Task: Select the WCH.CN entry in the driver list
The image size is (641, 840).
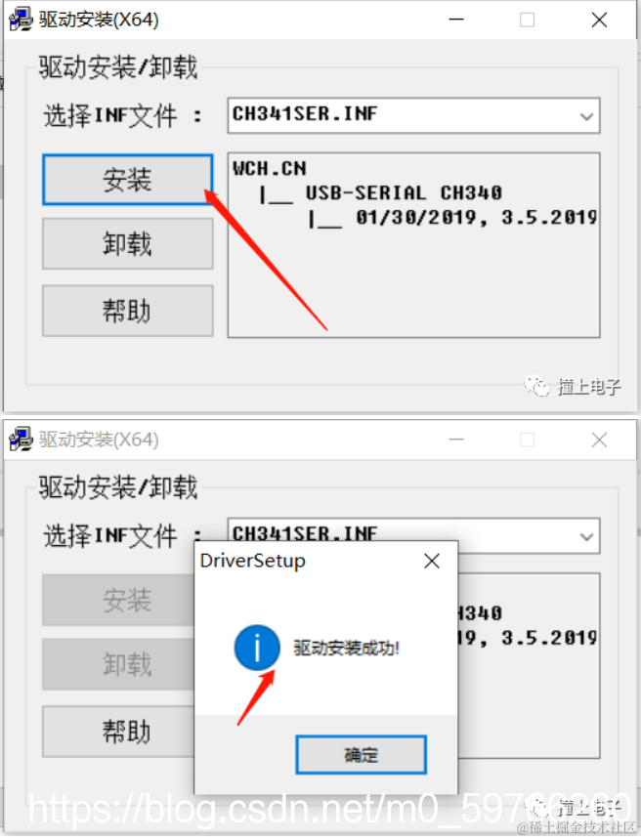Action: (x=270, y=169)
